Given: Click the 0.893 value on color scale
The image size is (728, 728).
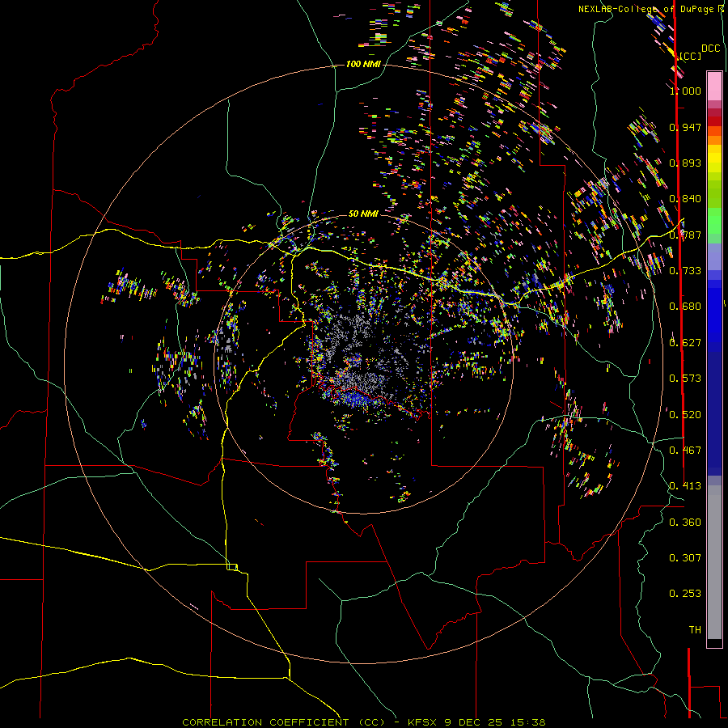Looking at the screenshot, I should coord(685,163).
